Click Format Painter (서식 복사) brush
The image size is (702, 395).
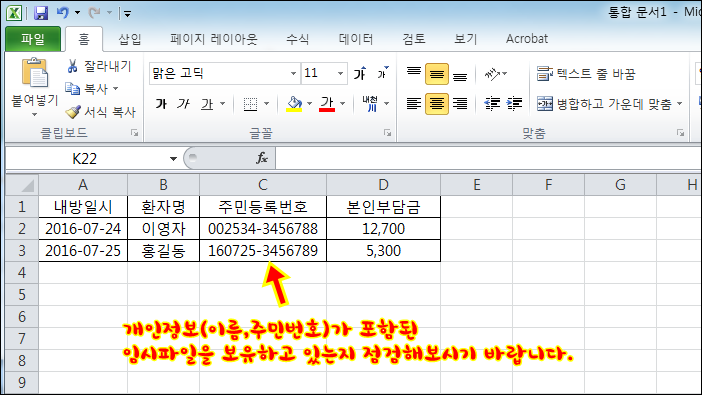pos(101,112)
